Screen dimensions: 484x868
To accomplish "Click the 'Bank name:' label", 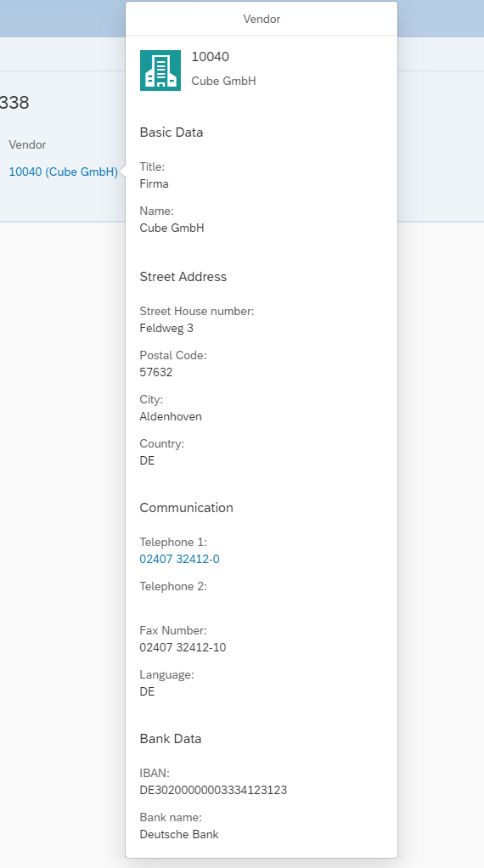I will click(x=171, y=817).
